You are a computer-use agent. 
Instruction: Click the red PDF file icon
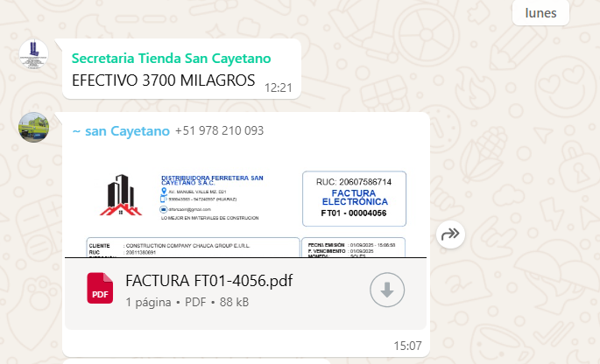100,288
